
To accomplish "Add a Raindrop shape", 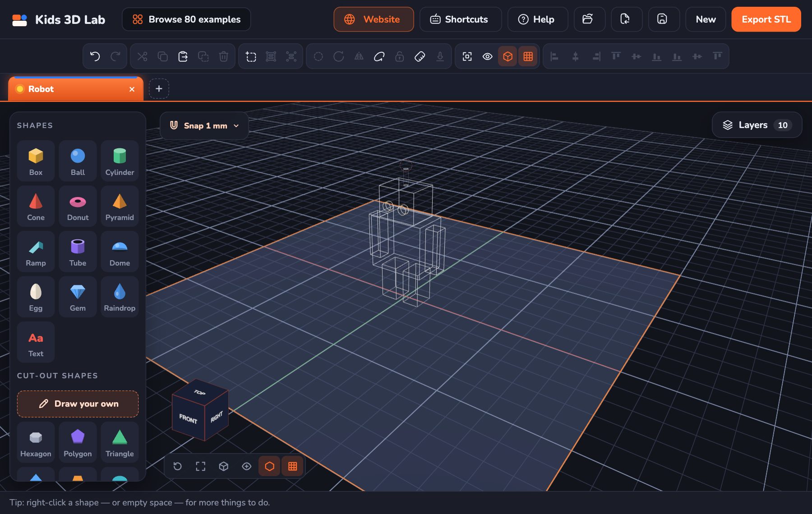I will click(120, 297).
